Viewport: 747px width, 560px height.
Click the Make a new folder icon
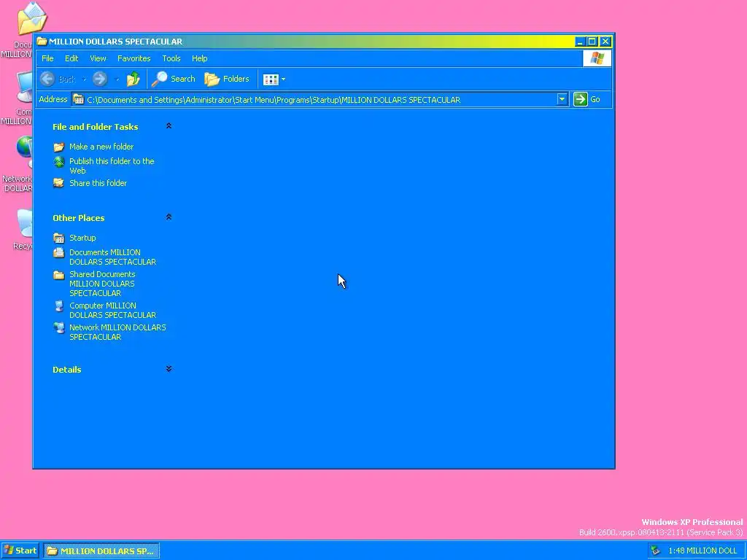pos(58,147)
